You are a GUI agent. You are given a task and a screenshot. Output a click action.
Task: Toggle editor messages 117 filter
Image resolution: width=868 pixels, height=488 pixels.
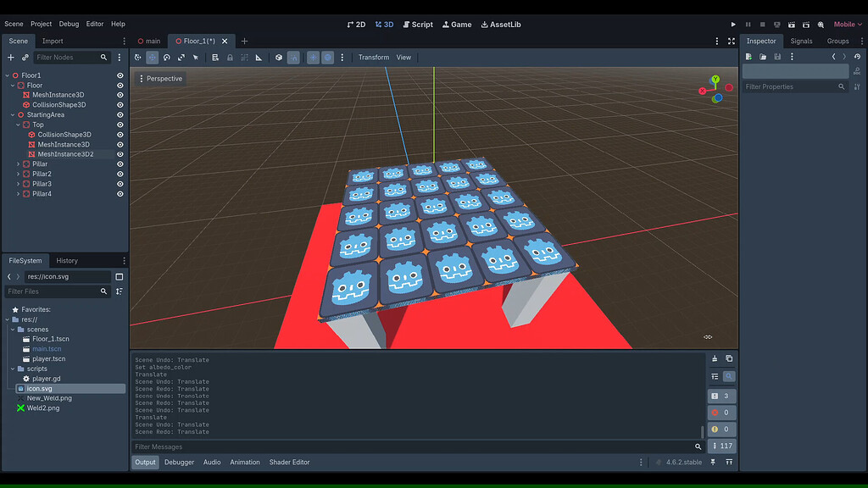721,446
